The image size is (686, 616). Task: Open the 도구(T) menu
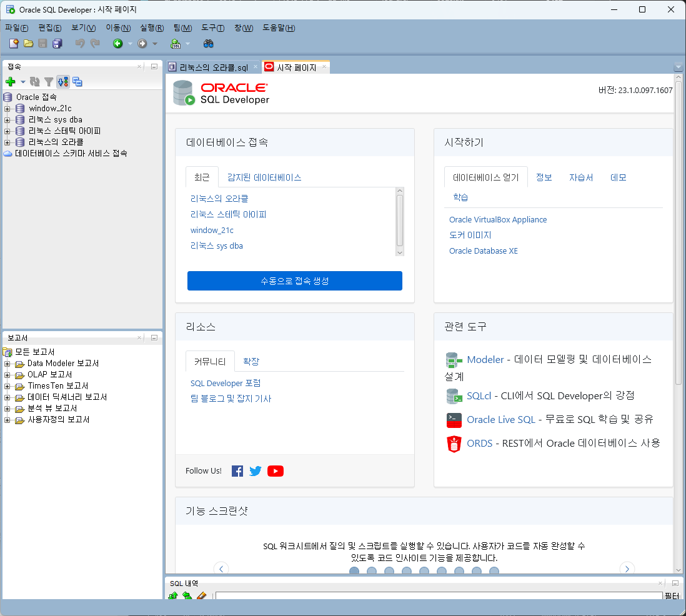click(x=212, y=28)
